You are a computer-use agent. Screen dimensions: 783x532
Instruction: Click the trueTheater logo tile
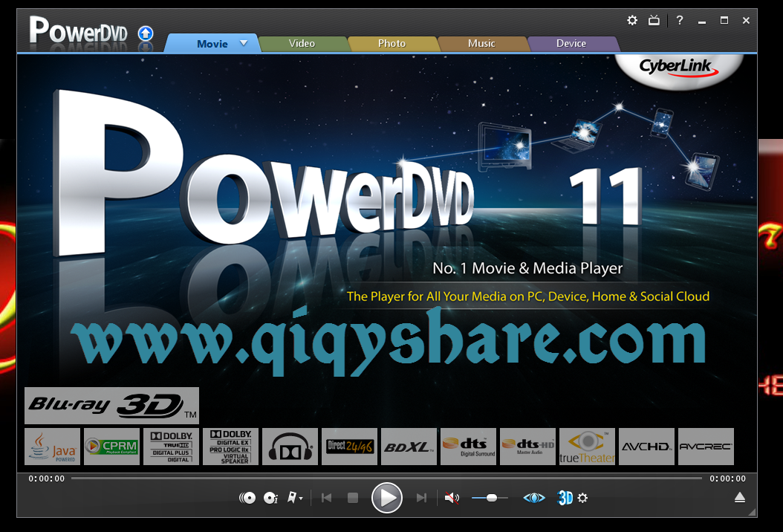click(x=587, y=447)
